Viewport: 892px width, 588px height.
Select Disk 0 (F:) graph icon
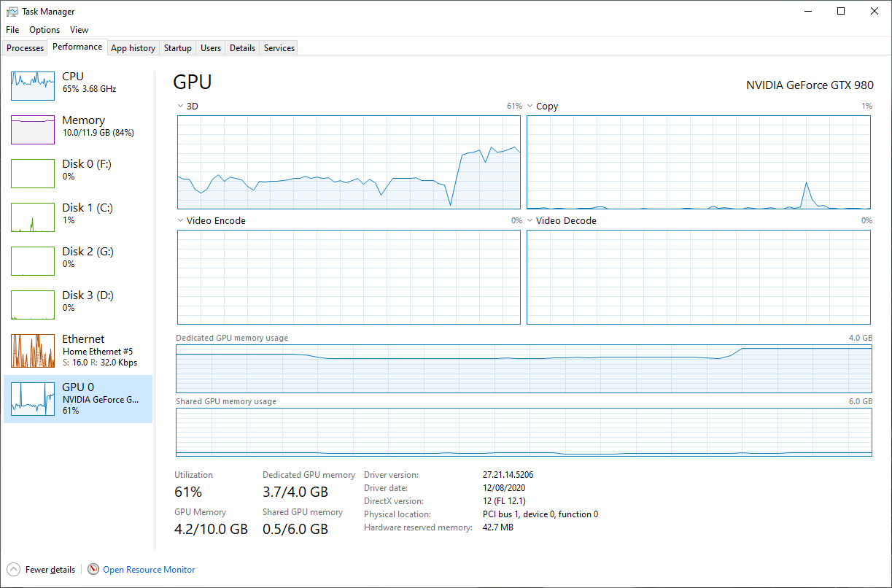pos(33,174)
